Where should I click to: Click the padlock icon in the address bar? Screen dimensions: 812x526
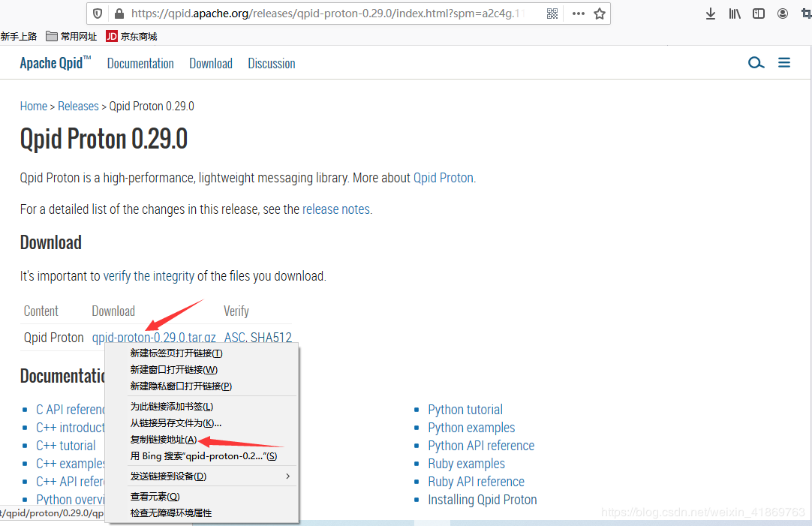click(119, 13)
